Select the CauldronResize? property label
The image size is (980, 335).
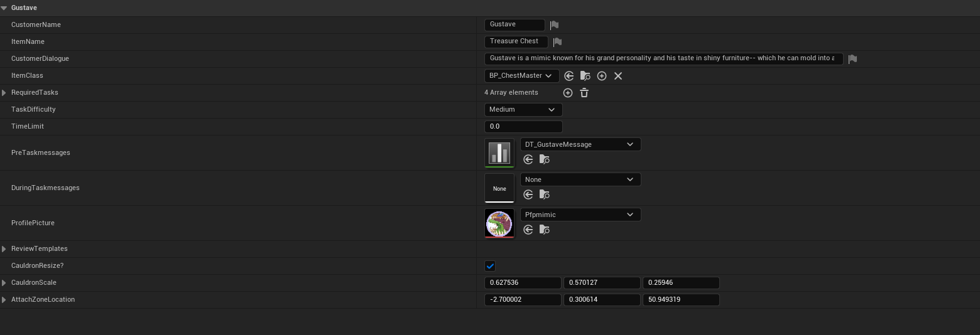[37, 266]
